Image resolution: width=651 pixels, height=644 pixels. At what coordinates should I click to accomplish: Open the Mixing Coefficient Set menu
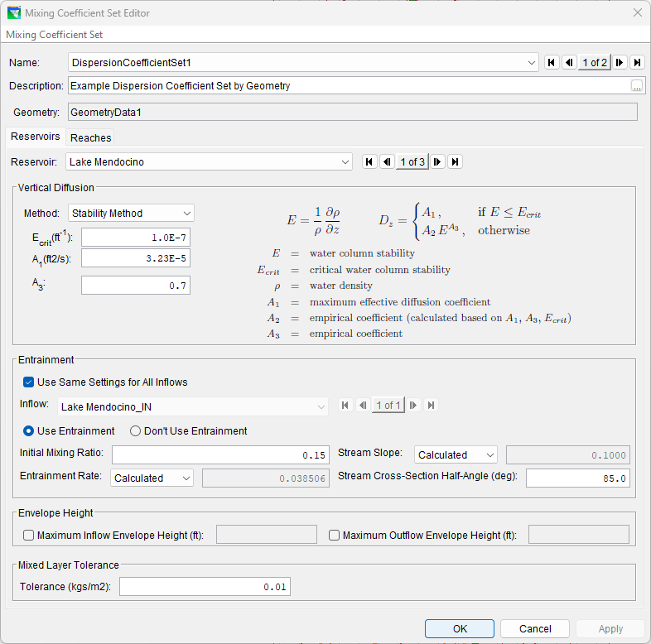click(55, 35)
